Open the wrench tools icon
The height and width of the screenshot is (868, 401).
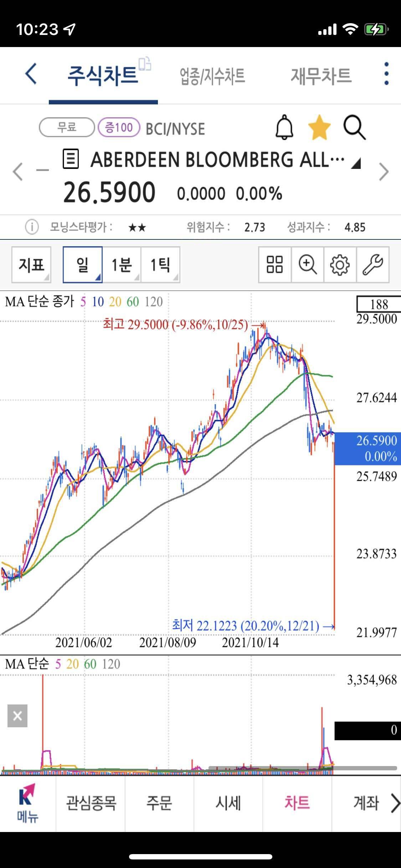[372, 265]
